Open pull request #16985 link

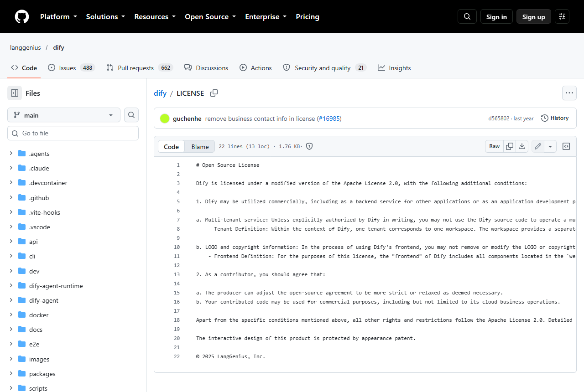pos(329,119)
